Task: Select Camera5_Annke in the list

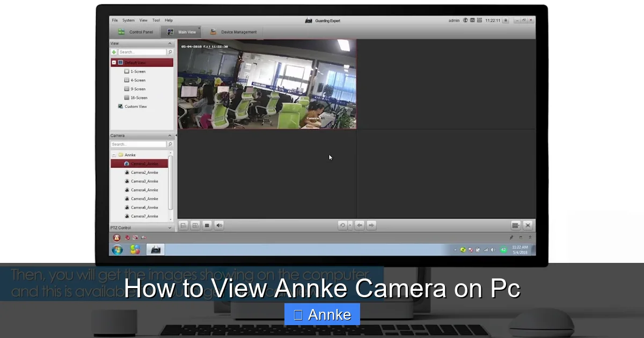Action: coord(141,199)
